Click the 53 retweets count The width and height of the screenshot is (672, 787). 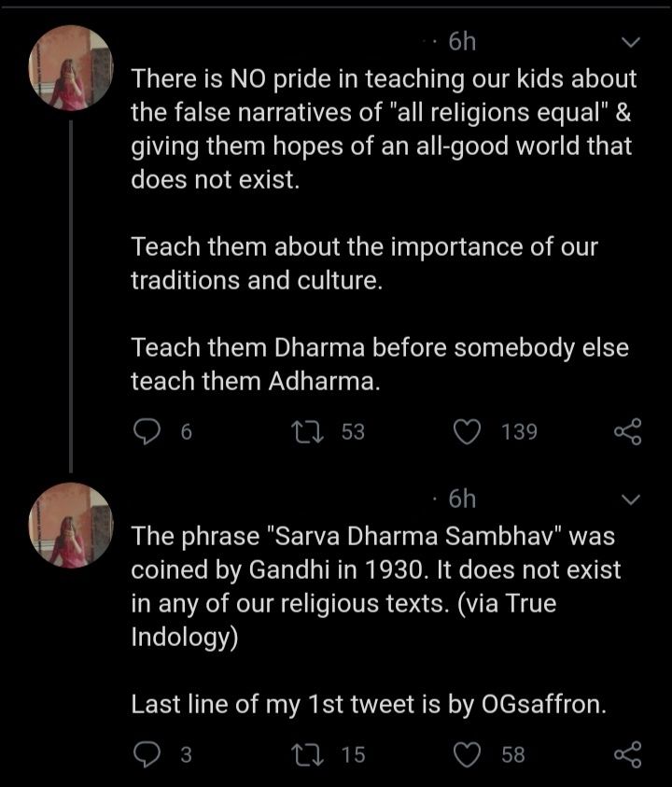[x=352, y=431]
